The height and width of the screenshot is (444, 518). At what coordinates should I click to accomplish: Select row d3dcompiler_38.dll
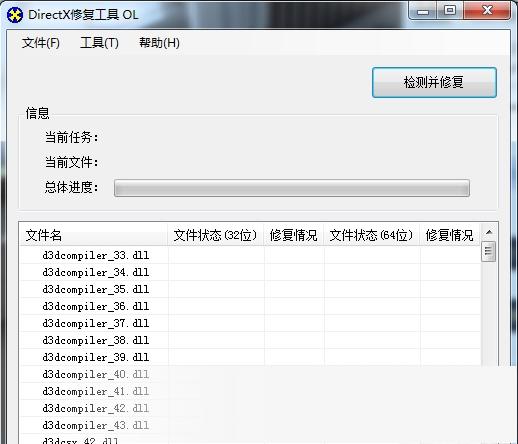point(250,340)
